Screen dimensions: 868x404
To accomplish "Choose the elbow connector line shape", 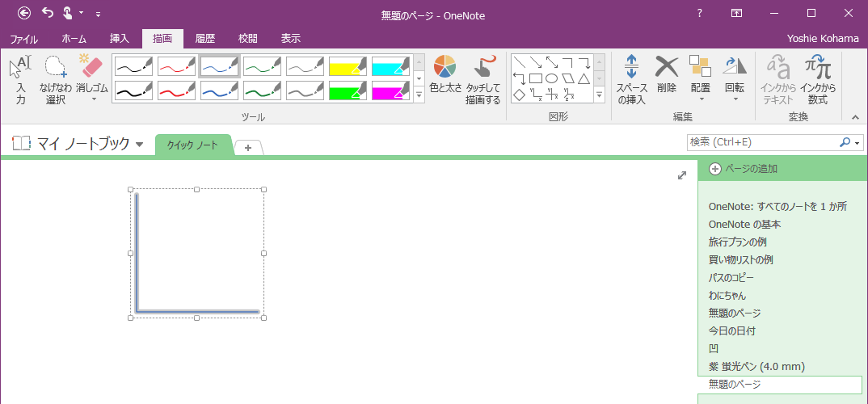I will 568,62.
